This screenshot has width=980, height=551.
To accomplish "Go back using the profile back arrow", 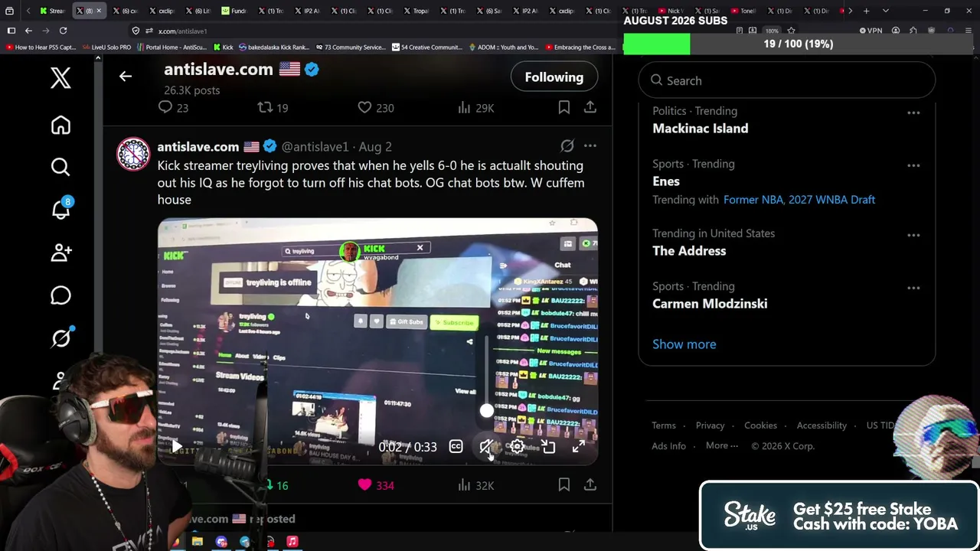I will point(126,77).
